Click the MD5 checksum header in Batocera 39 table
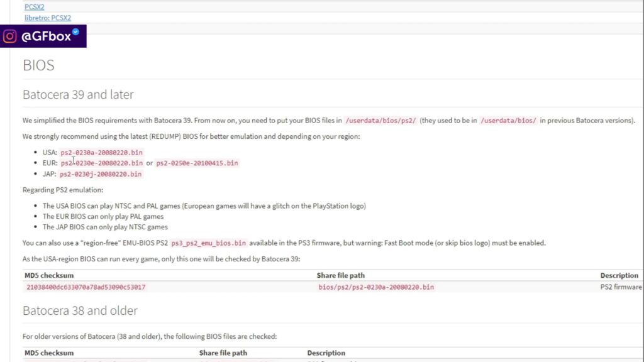644x362 pixels. coord(49,275)
